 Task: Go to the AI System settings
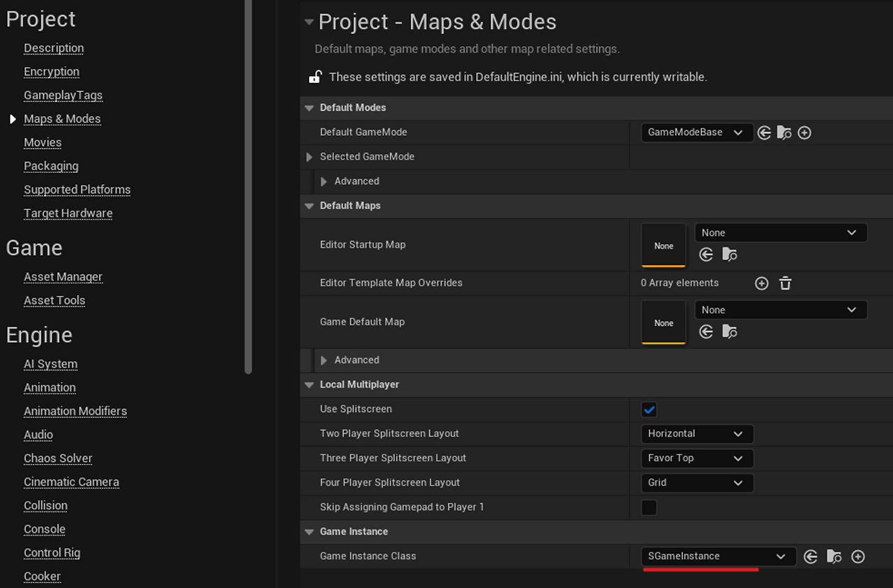(50, 363)
